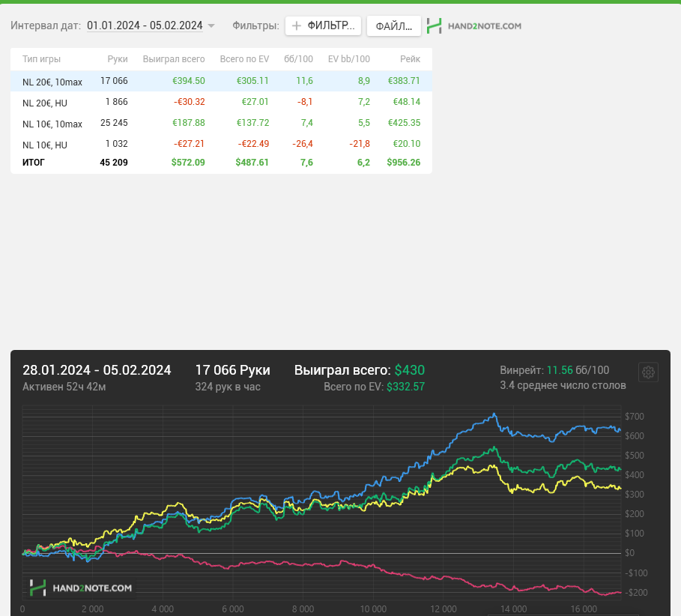
Task: Click the €394.50 winnings cell
Action: coord(189,81)
